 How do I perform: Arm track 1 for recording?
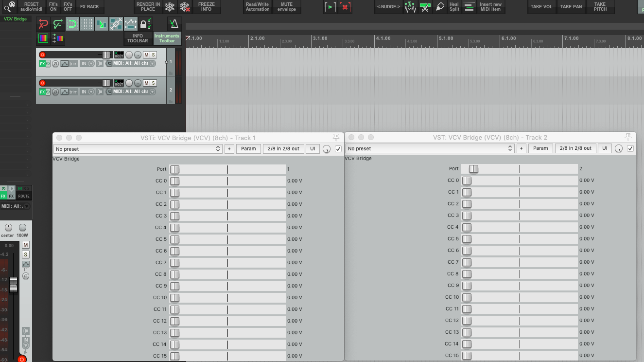(x=42, y=55)
